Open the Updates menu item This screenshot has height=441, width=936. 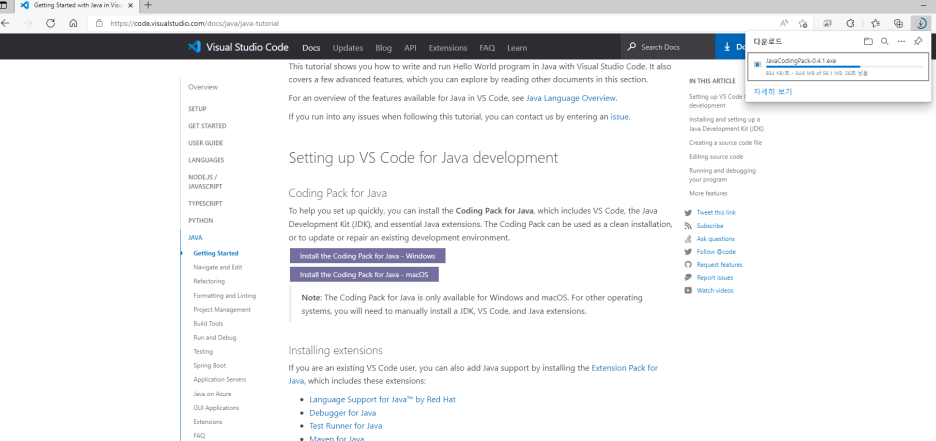[348, 48]
